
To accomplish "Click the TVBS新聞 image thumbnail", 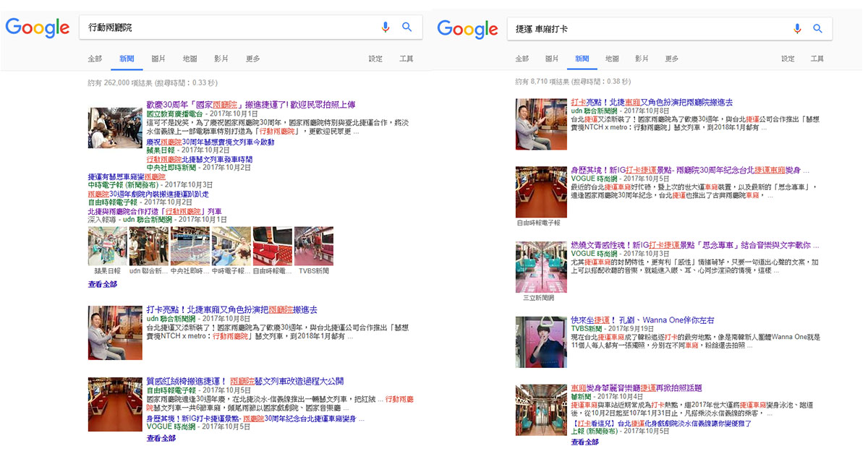I will [x=314, y=246].
